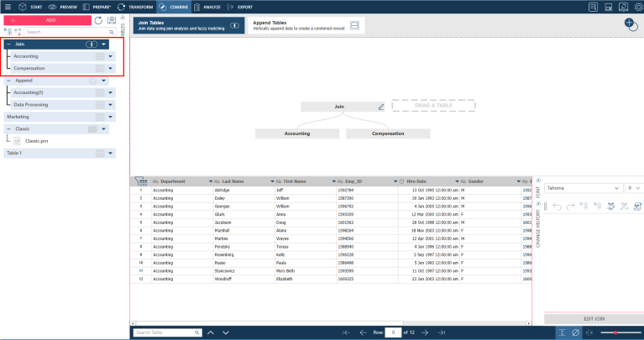Expand all tree nodes in table list
The width and height of the screenshot is (644, 340).
tap(8, 32)
